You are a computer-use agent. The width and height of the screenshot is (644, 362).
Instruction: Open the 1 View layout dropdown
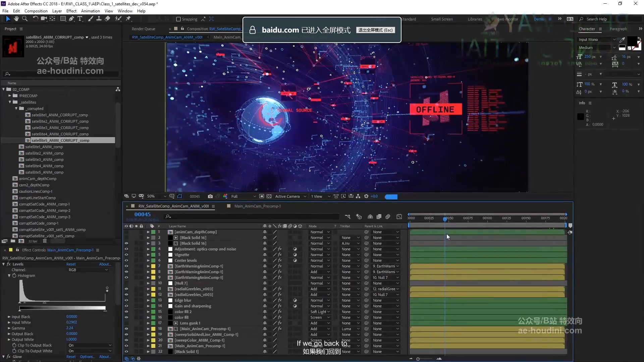click(x=320, y=196)
